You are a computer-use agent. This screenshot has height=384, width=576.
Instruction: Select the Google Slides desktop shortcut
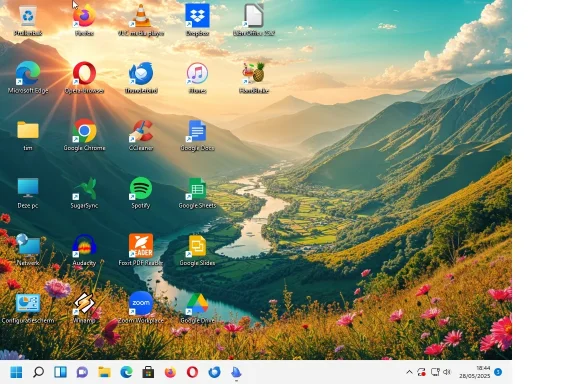click(x=197, y=250)
